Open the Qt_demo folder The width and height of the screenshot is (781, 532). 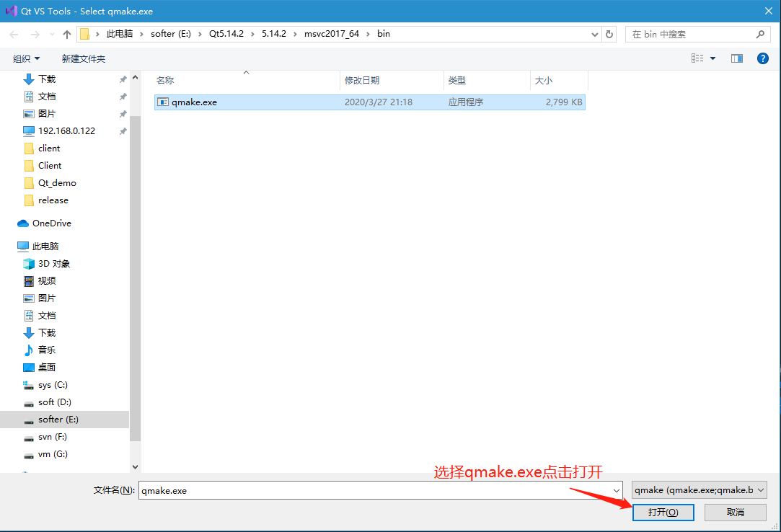click(57, 183)
